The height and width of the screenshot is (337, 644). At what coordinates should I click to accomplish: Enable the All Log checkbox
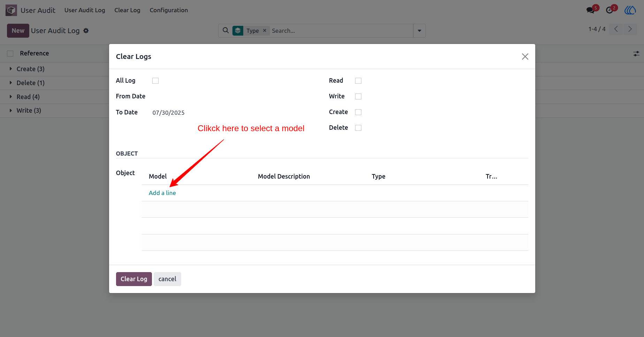click(155, 81)
